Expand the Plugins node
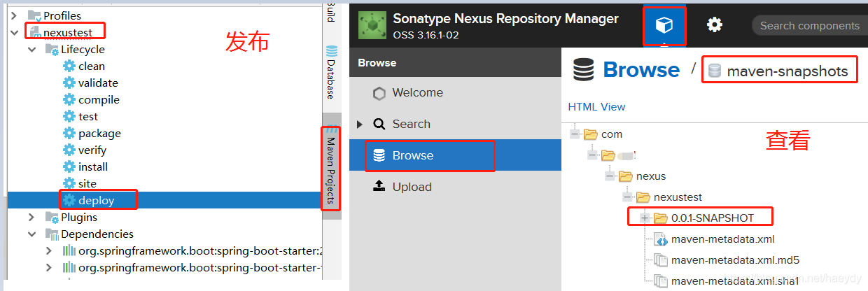 click(31, 217)
